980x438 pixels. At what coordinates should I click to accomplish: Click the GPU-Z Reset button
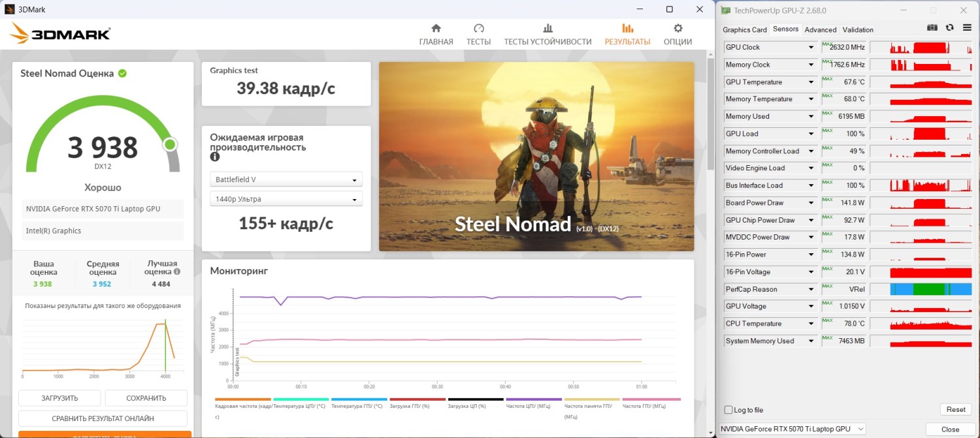(955, 409)
